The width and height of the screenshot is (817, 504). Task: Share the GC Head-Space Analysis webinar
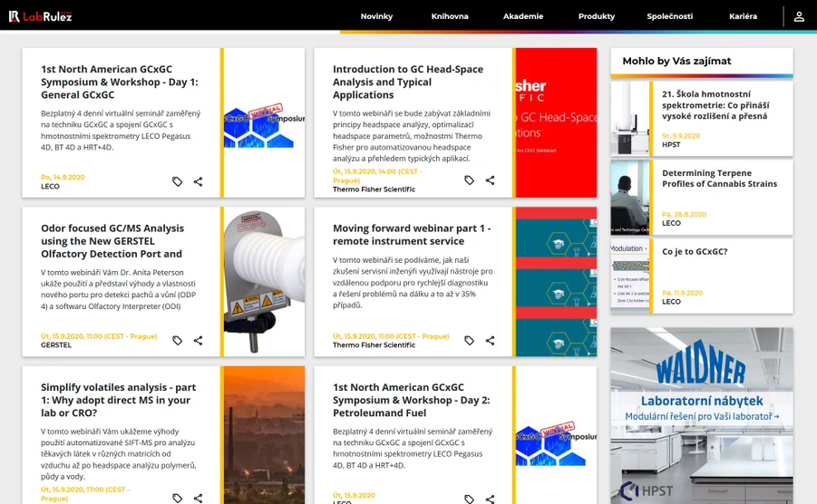491,180
